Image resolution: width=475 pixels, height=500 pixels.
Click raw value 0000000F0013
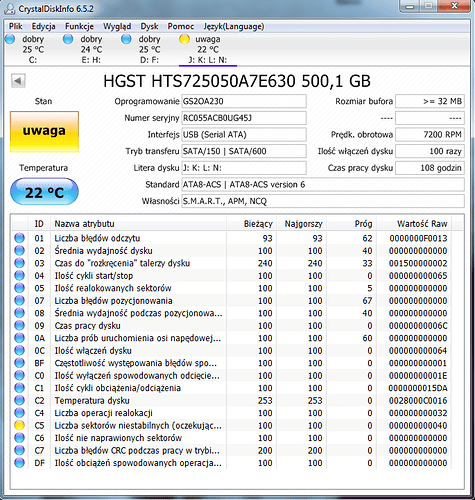[x=418, y=238]
